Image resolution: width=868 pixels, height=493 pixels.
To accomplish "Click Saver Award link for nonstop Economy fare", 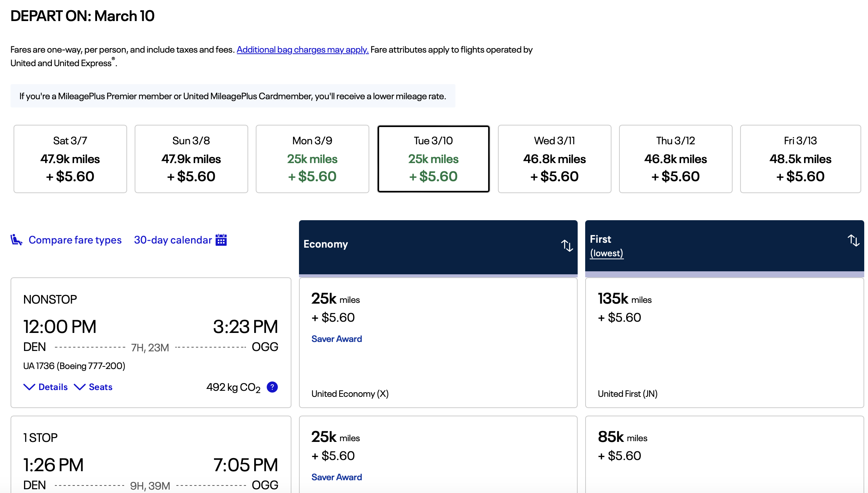I will 337,339.
